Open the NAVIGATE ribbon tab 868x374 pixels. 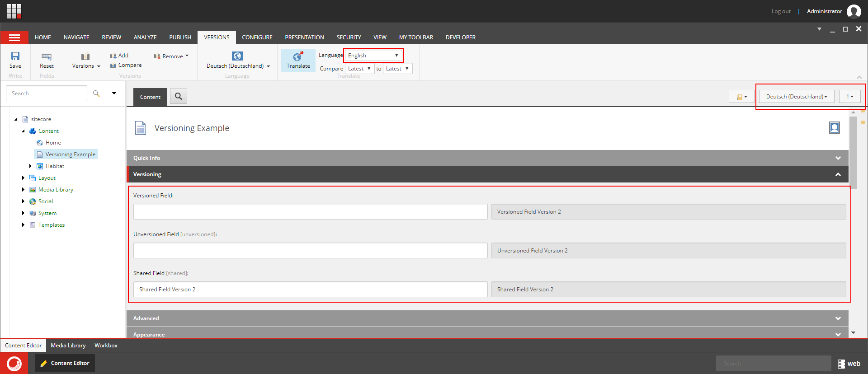tap(76, 37)
